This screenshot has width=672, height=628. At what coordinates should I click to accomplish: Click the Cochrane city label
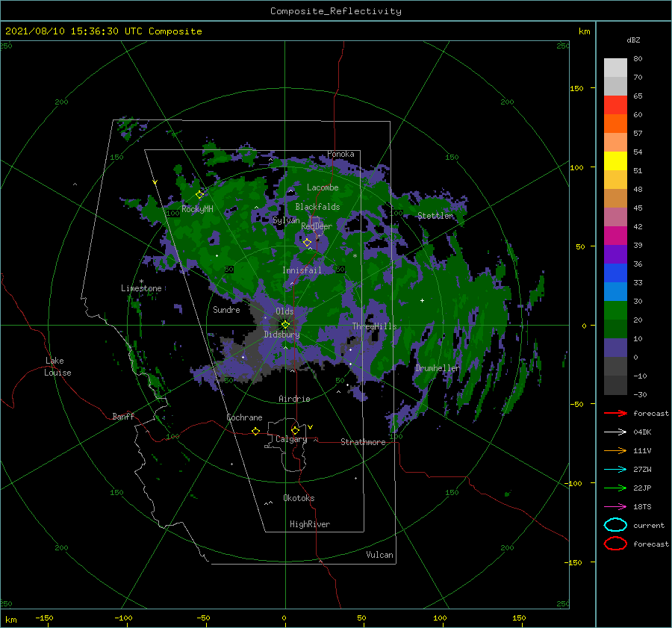(x=244, y=417)
